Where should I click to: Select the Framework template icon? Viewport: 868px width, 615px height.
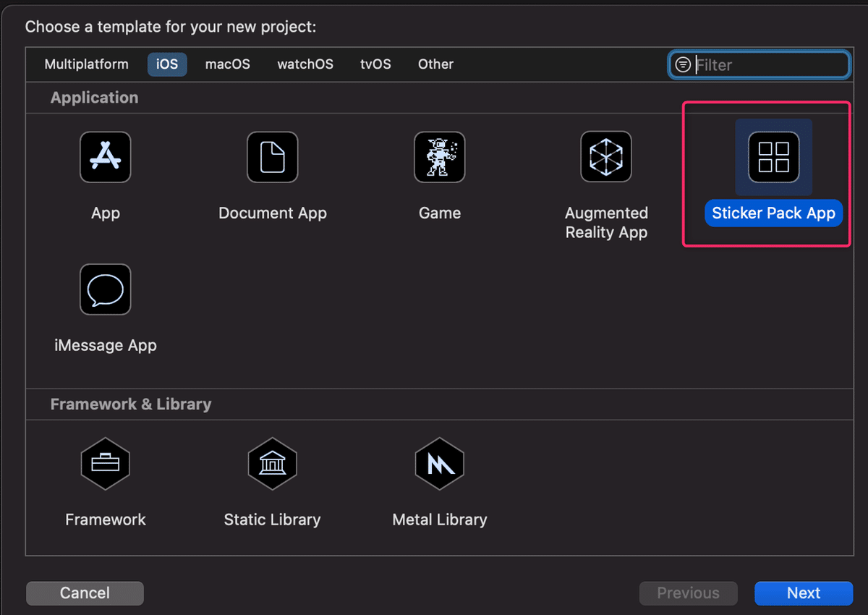(x=106, y=464)
